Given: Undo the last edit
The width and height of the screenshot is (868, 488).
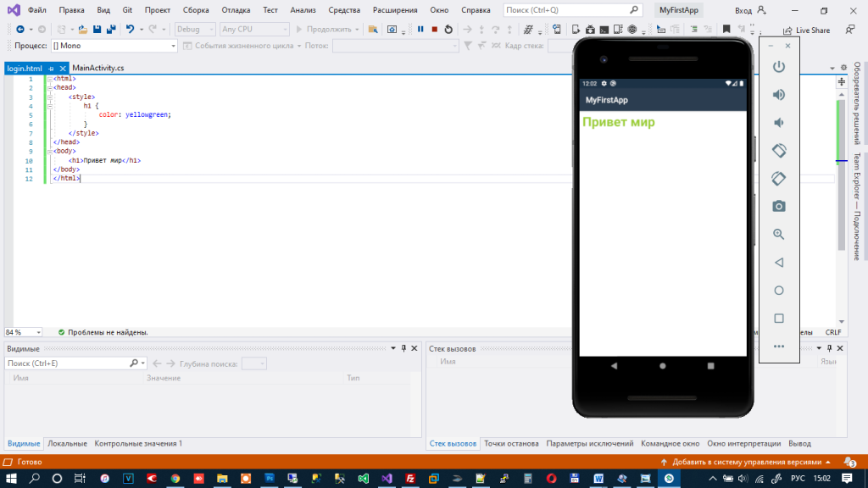Looking at the screenshot, I should tap(130, 30).
